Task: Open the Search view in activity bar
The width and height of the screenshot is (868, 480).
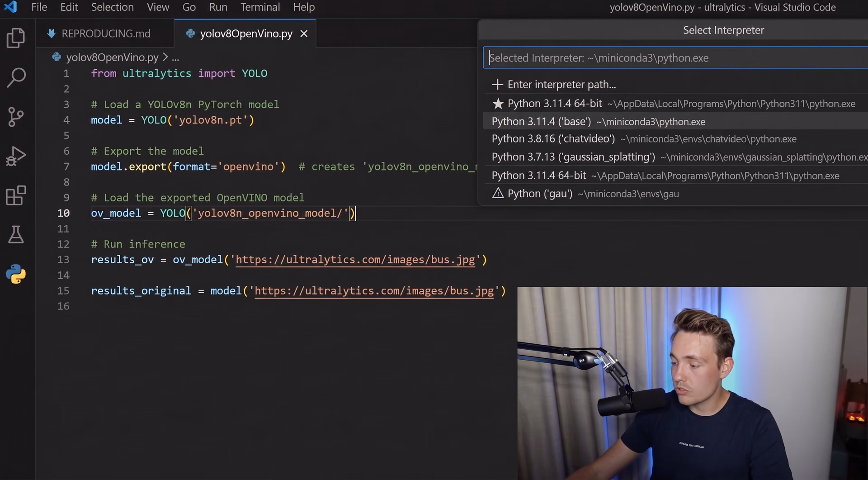Action: coord(16,77)
